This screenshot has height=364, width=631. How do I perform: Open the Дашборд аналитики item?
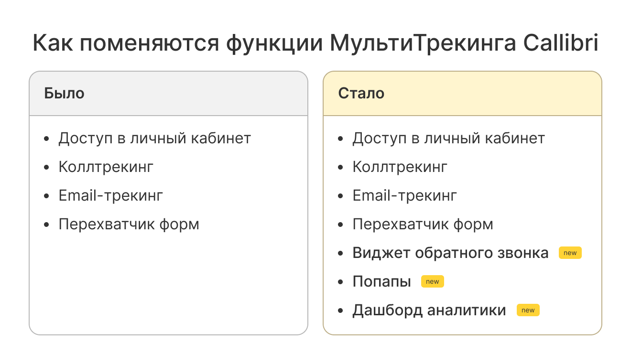pyautogui.click(x=429, y=310)
